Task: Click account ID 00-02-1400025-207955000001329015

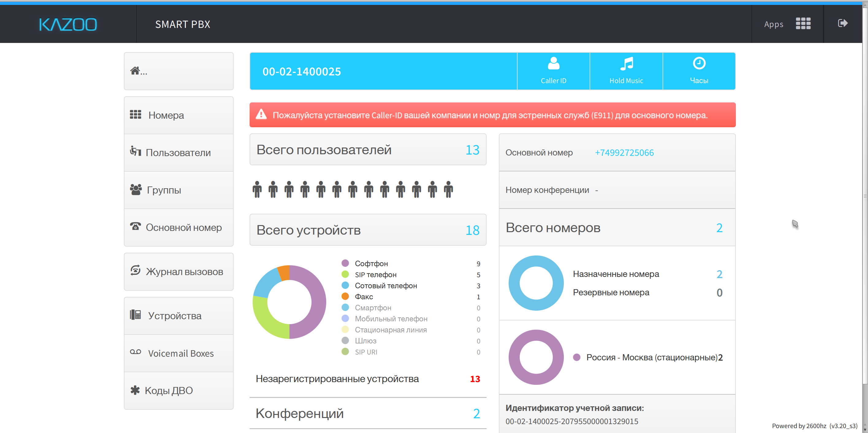Action: click(572, 422)
